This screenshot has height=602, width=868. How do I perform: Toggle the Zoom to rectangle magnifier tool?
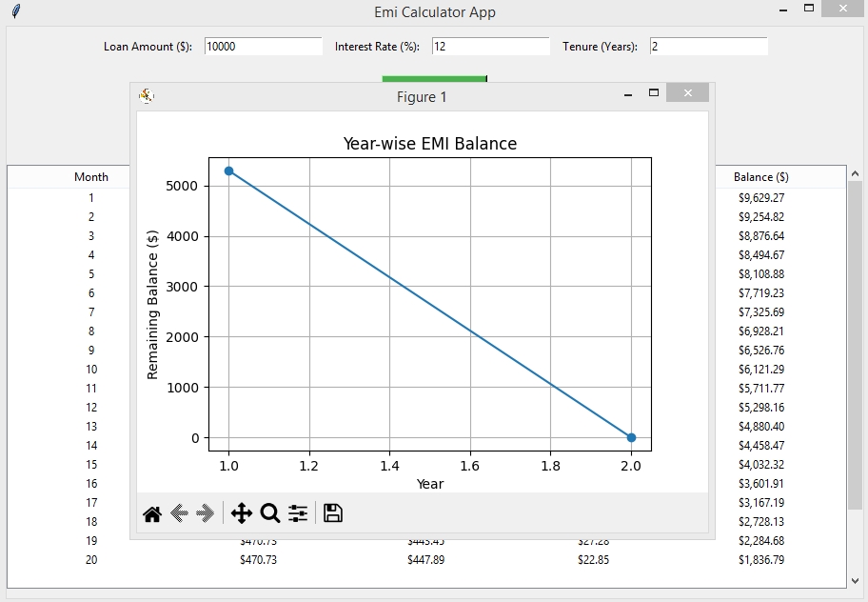point(270,514)
